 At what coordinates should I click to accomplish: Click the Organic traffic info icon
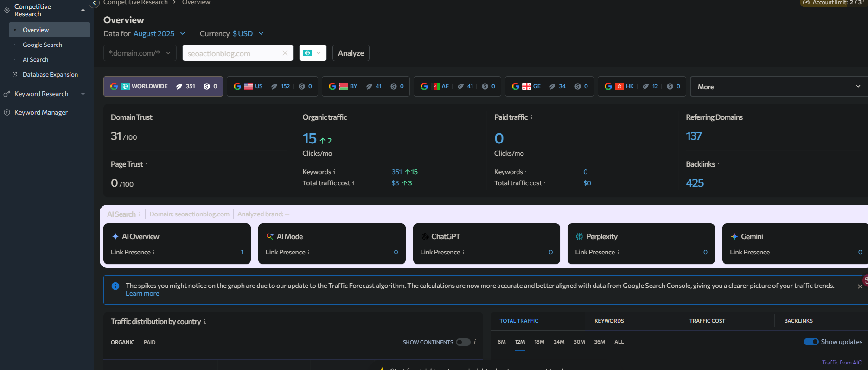[351, 117]
